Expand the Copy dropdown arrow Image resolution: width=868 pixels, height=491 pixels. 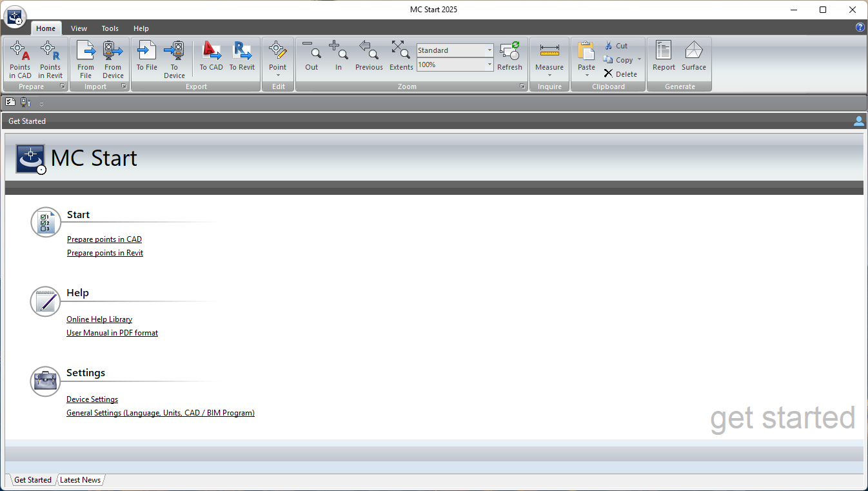639,60
